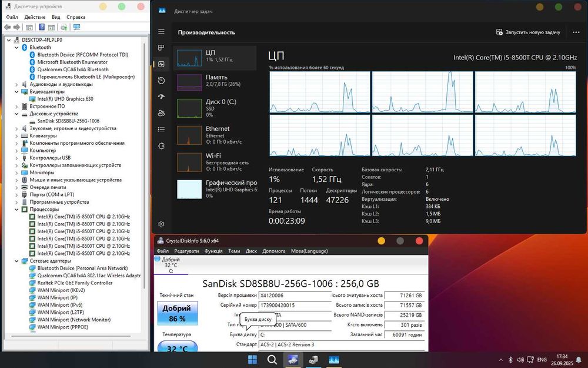This screenshot has width=588, height=368.
Task: Expand the Аудиовходы и аудиовыходы node
Action: point(16,84)
